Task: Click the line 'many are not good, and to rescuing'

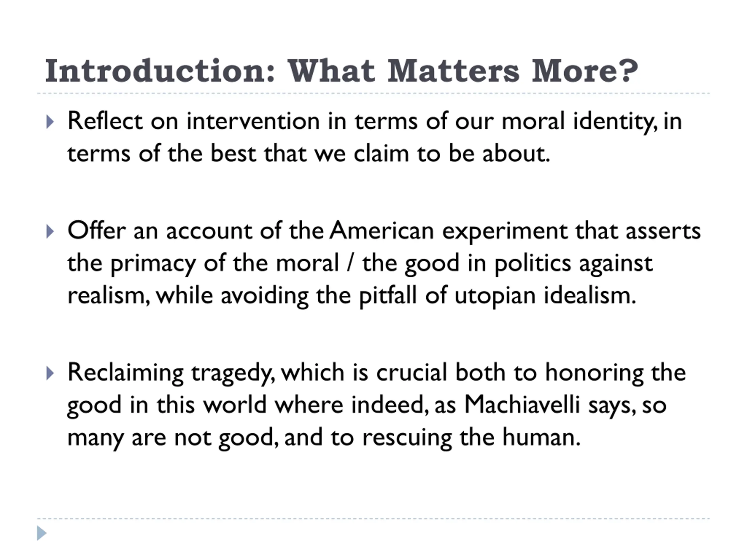Action: coord(324,437)
